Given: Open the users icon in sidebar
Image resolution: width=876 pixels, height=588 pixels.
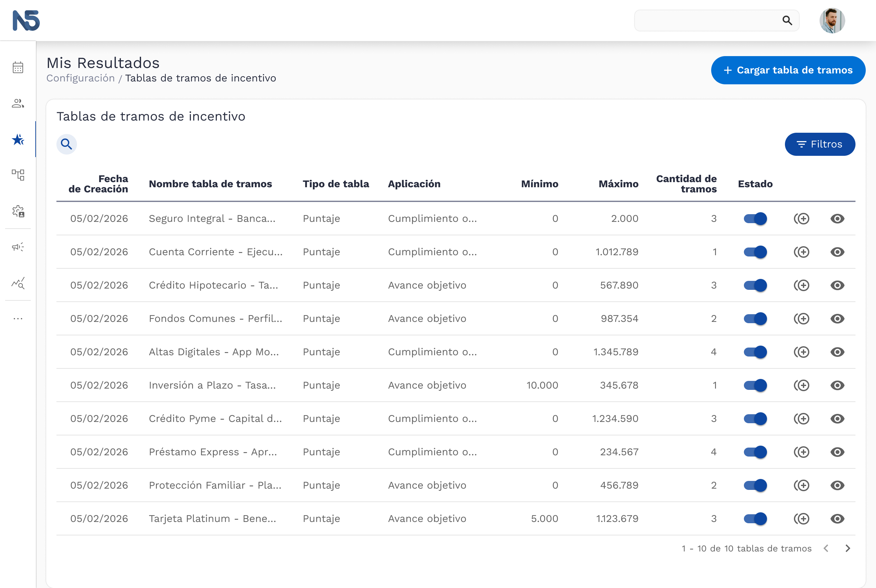Looking at the screenshot, I should pyautogui.click(x=18, y=103).
